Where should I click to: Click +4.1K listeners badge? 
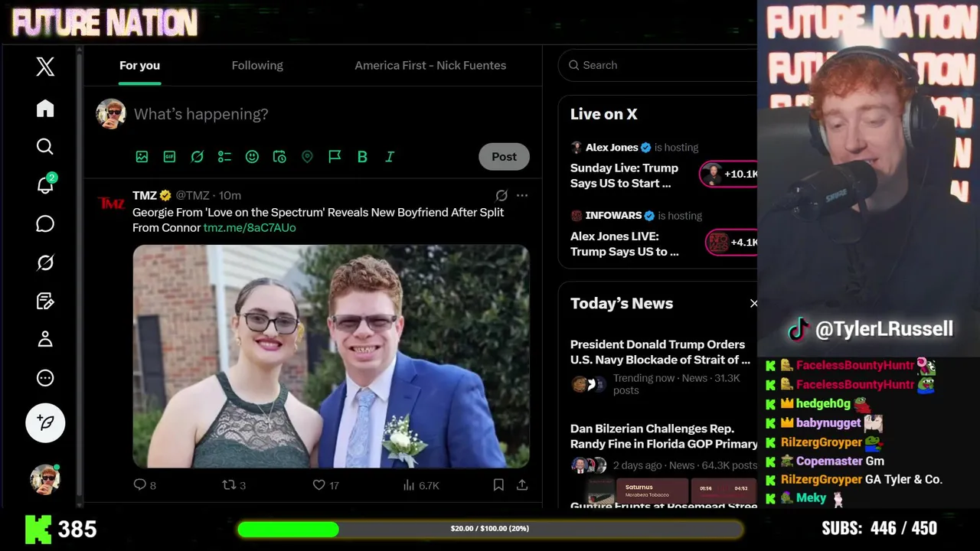(x=732, y=243)
